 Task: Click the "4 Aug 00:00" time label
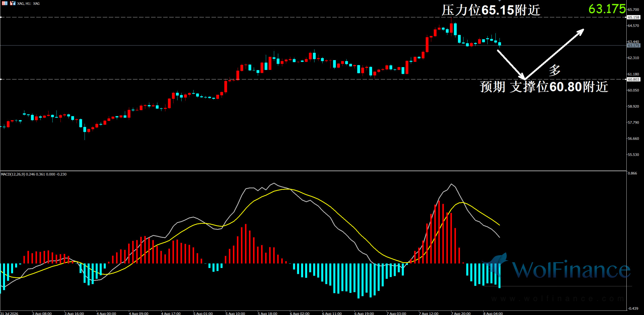pyautogui.click(x=106, y=313)
